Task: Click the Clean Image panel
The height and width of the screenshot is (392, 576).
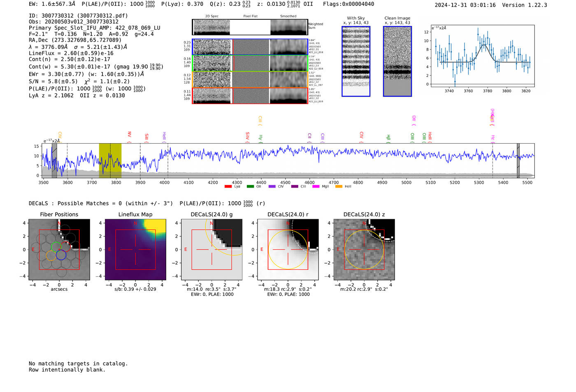Action: click(x=397, y=61)
